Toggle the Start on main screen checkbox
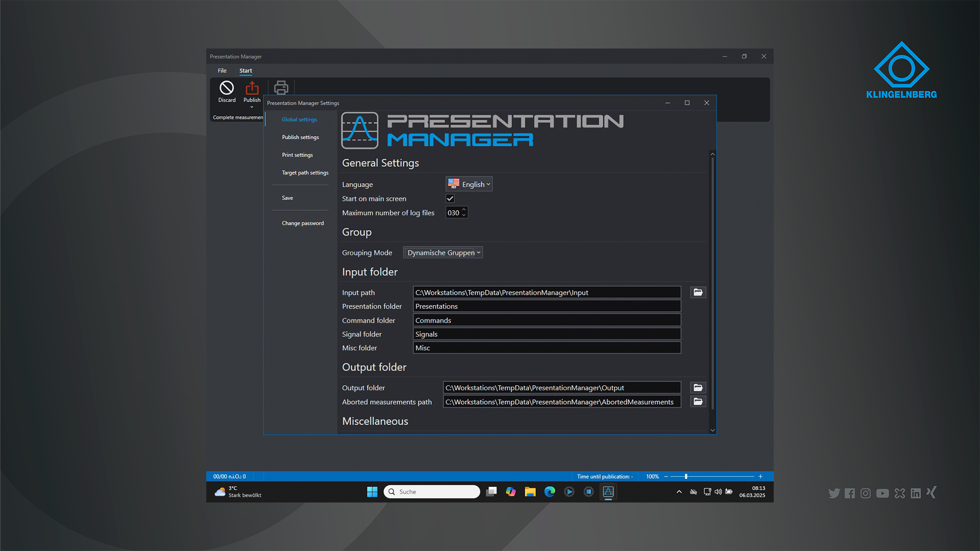The height and width of the screenshot is (551, 980). [x=450, y=198]
